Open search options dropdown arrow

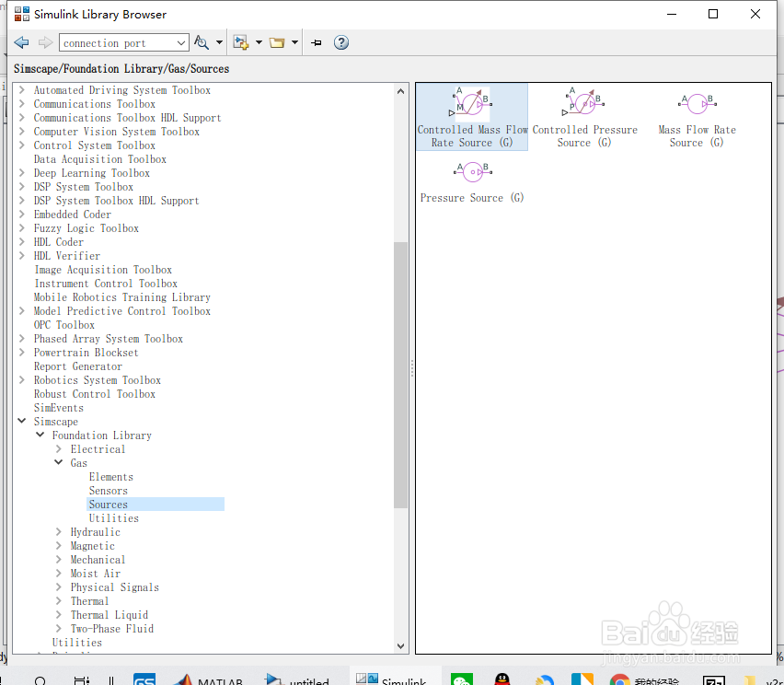219,42
